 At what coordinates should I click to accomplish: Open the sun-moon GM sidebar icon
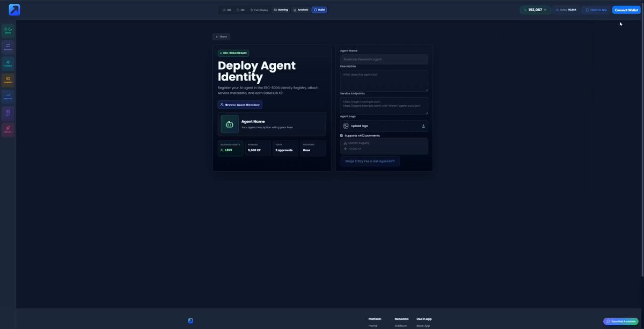point(8,31)
